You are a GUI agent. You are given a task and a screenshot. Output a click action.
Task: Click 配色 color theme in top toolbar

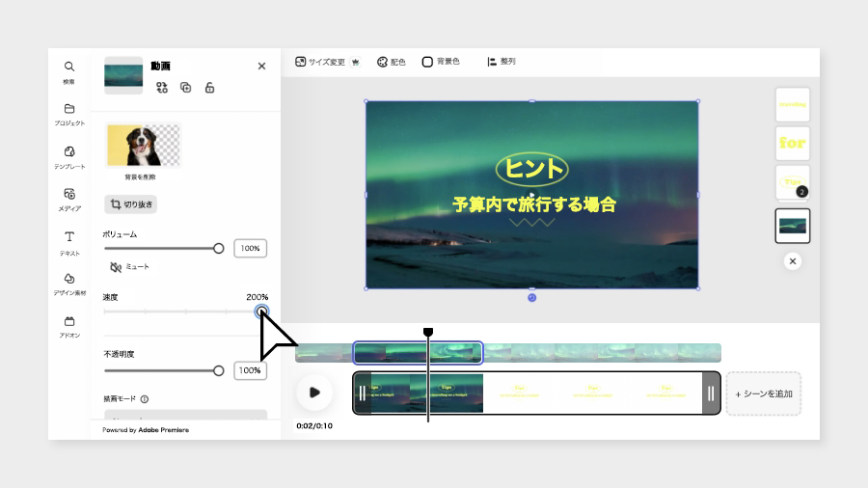pyautogui.click(x=391, y=62)
